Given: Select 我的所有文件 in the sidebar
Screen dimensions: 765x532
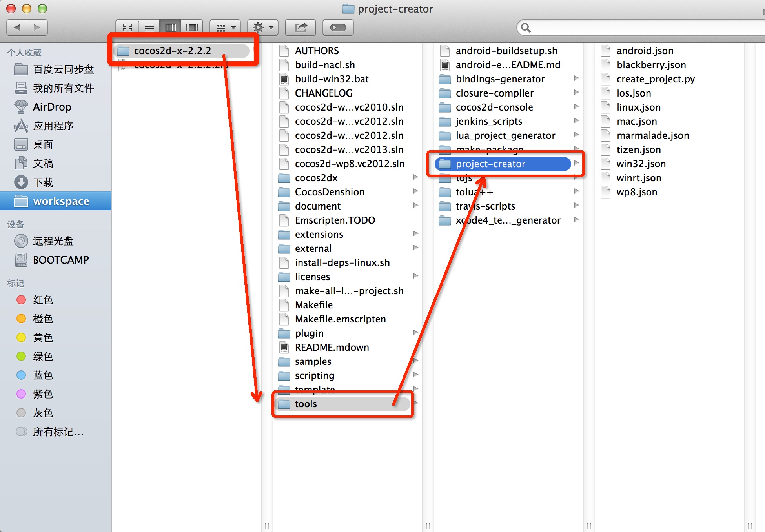Looking at the screenshot, I should click(56, 88).
